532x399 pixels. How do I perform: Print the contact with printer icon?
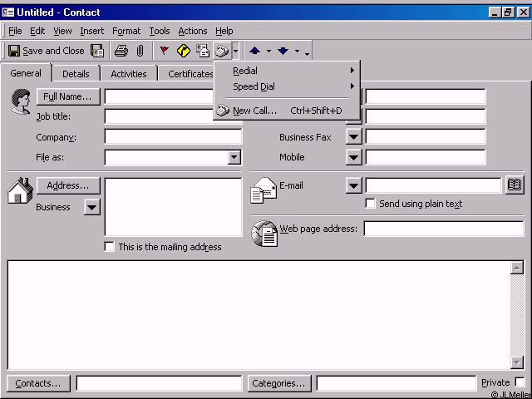point(121,51)
